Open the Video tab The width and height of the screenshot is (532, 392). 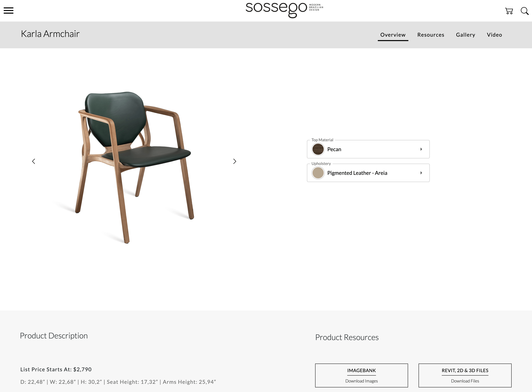tap(494, 35)
